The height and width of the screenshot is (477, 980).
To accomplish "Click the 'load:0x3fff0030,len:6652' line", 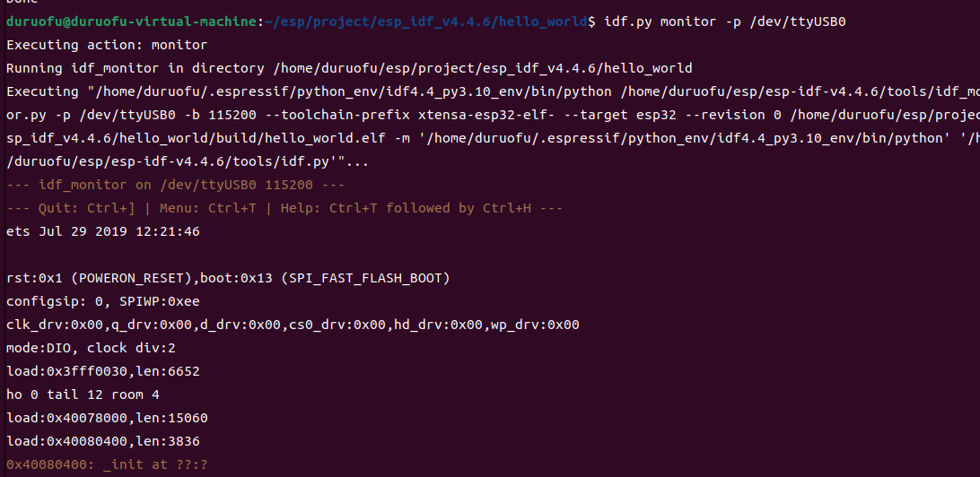I will pos(103,371).
